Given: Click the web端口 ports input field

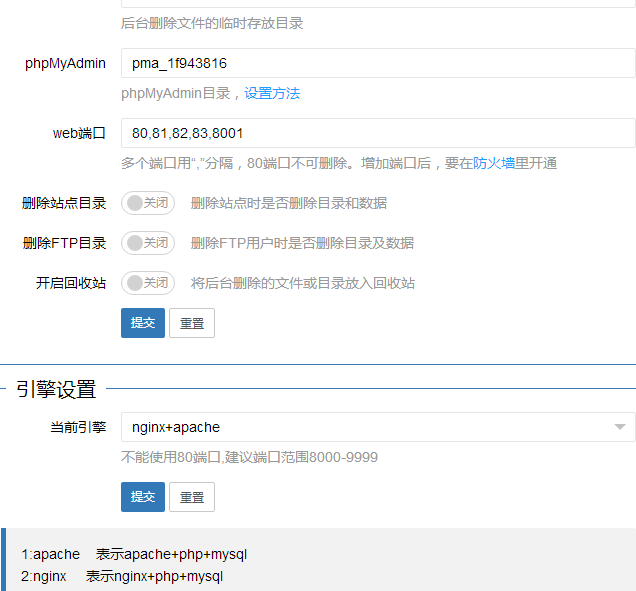Looking at the screenshot, I should pos(377,133).
